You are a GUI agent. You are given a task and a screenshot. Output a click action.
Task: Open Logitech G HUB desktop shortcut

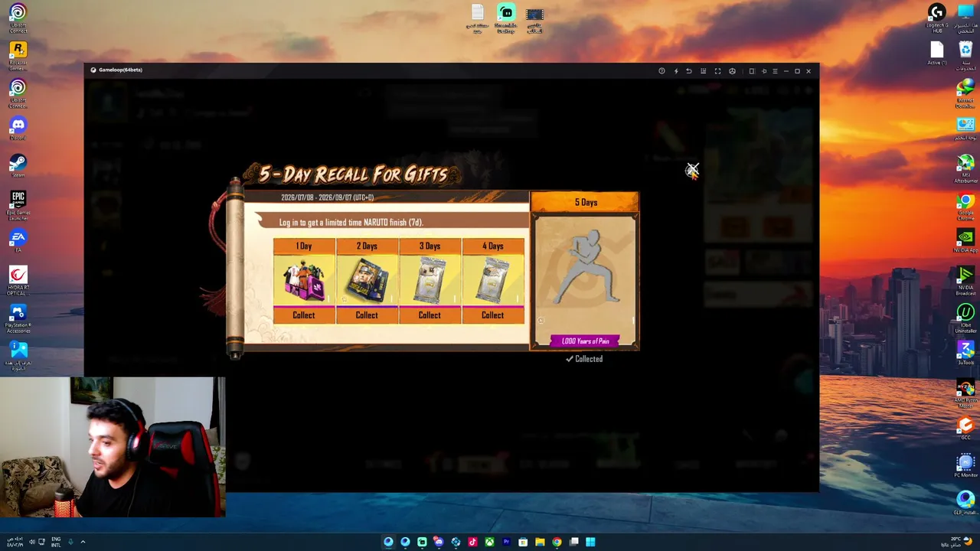pyautogui.click(x=937, y=18)
